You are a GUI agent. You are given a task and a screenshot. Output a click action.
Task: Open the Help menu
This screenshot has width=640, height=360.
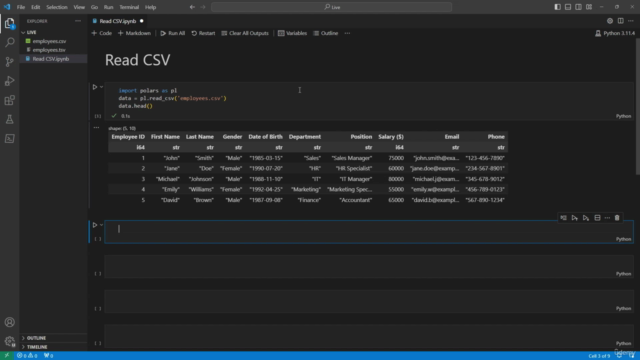click(x=151, y=7)
